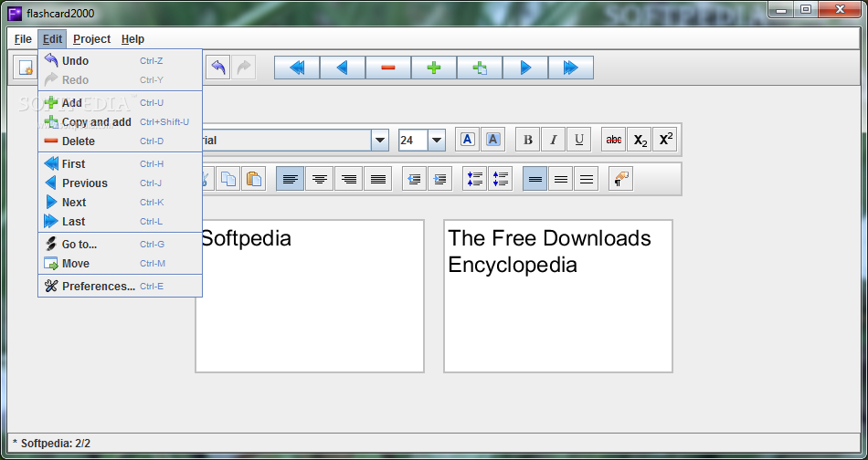
Task: Click the font name combo box field
Action: click(287, 141)
